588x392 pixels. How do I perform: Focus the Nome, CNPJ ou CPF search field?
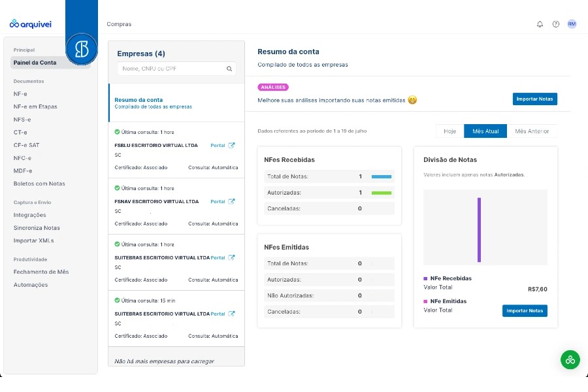click(x=176, y=69)
